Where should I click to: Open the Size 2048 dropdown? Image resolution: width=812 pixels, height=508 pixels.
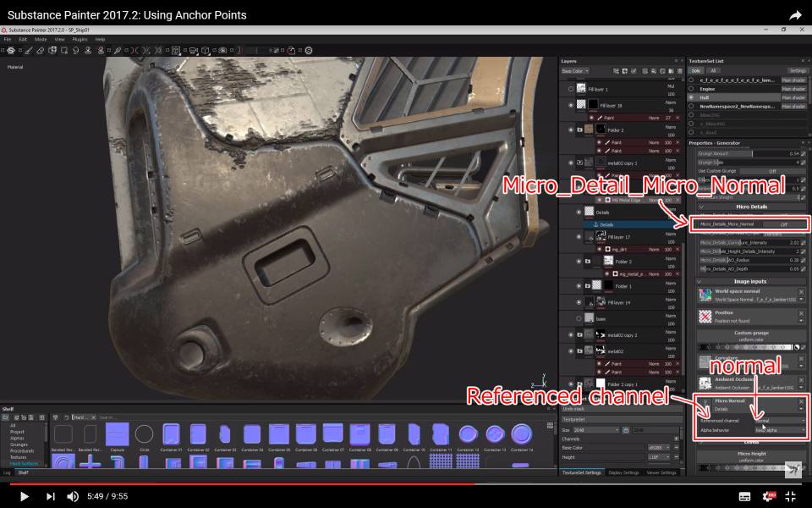pos(595,430)
